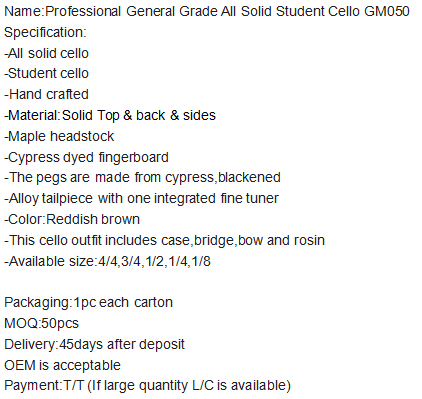
Task: Click the Payment T/T line
Action: [x=147, y=386]
